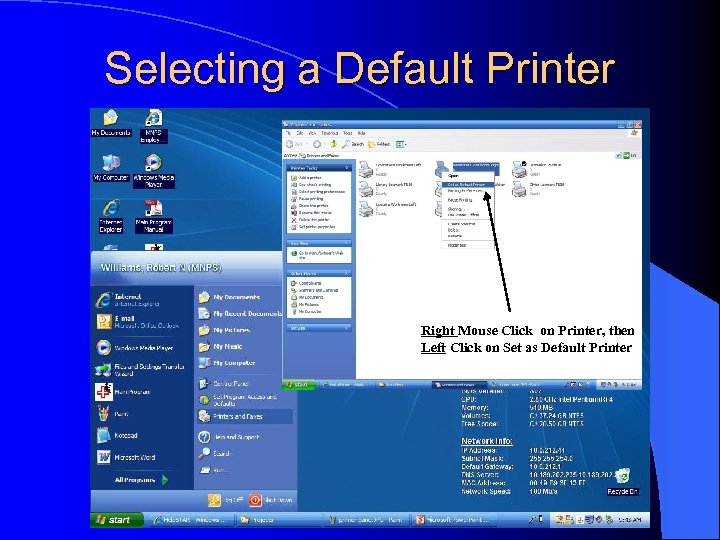The image size is (720, 540).
Task: Click the Shut Down button
Action: 270,500
